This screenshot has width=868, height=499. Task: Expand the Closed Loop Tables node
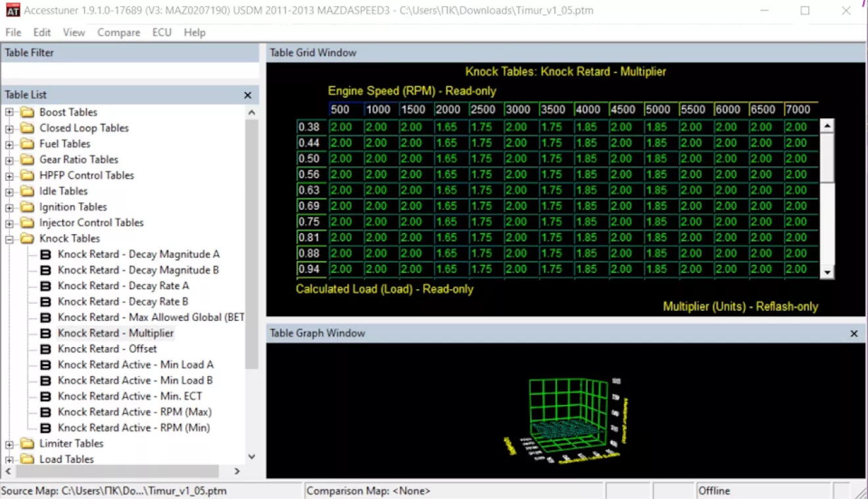coord(10,129)
